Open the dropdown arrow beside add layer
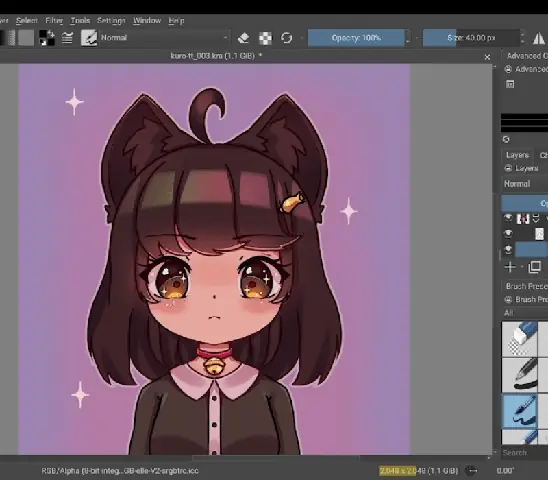548x480 pixels. pyautogui.click(x=522, y=267)
